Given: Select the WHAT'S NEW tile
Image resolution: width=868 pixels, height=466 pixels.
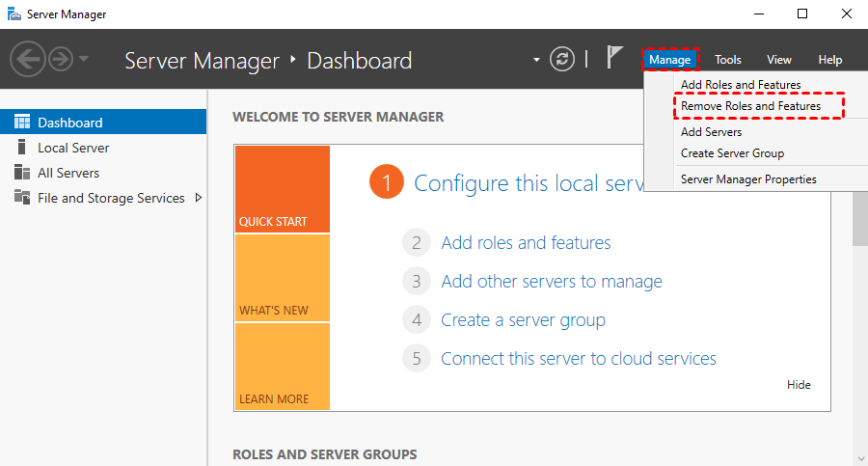Looking at the screenshot, I should (282, 278).
